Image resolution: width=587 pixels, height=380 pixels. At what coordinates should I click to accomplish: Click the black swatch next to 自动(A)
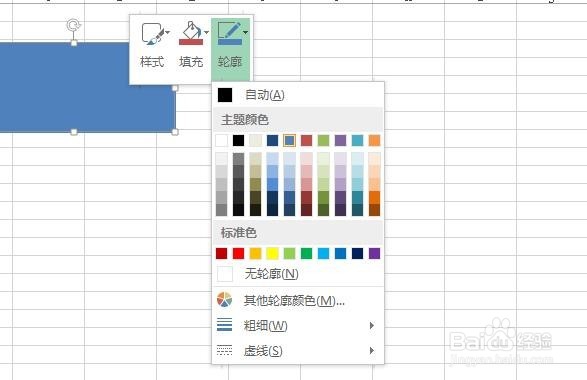[x=225, y=95]
